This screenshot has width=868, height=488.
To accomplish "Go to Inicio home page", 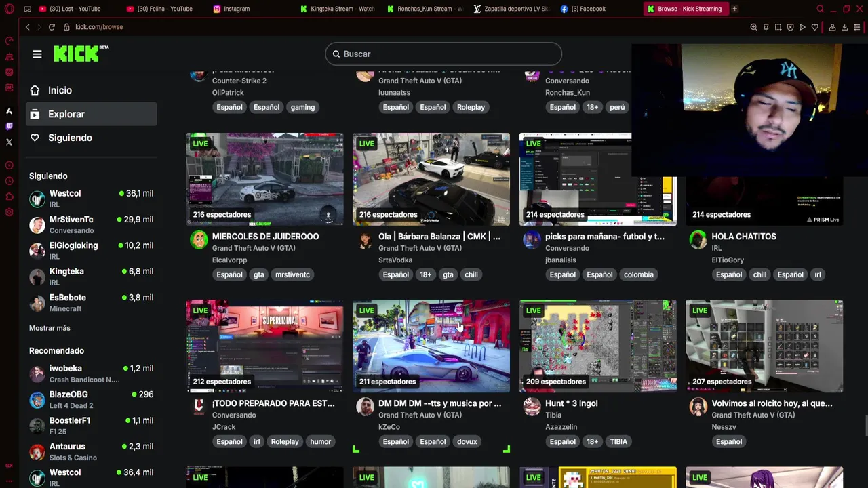I will point(92,90).
